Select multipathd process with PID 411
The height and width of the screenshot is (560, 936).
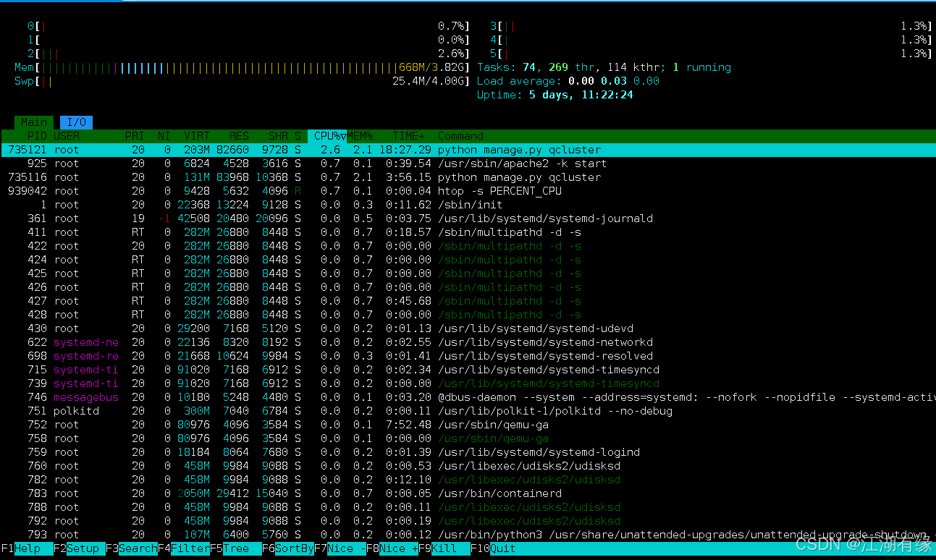pos(468,232)
